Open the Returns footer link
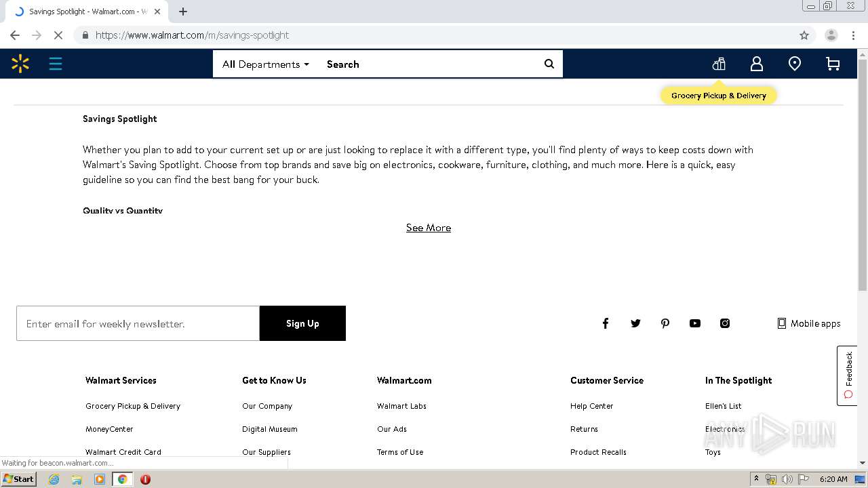 (584, 429)
